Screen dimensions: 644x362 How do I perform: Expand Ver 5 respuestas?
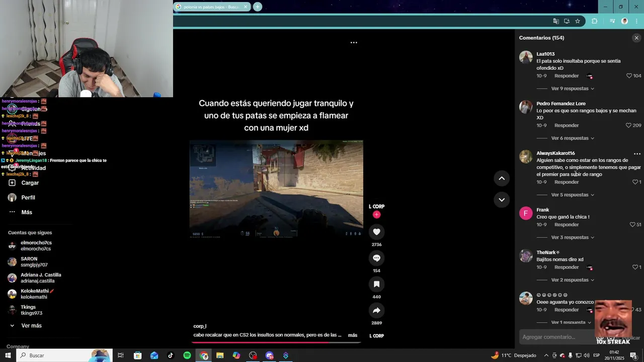[573, 195]
